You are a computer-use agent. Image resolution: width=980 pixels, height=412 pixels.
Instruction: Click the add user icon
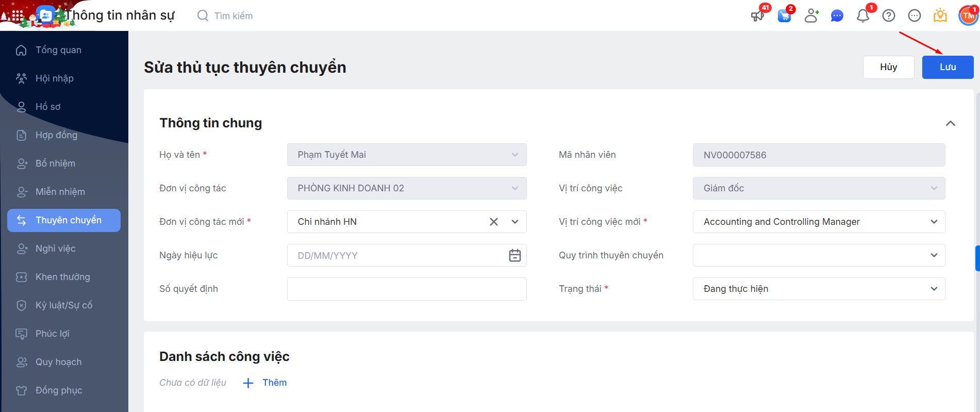click(811, 16)
